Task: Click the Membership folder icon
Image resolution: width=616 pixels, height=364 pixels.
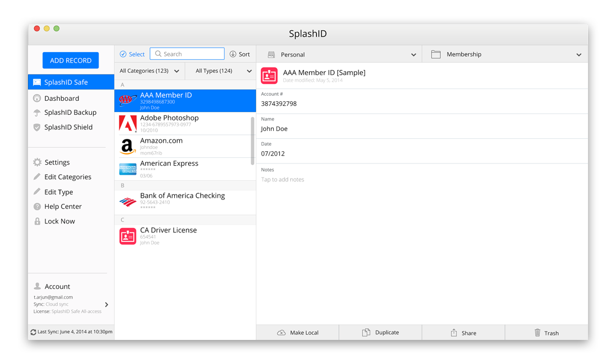Action: (436, 54)
